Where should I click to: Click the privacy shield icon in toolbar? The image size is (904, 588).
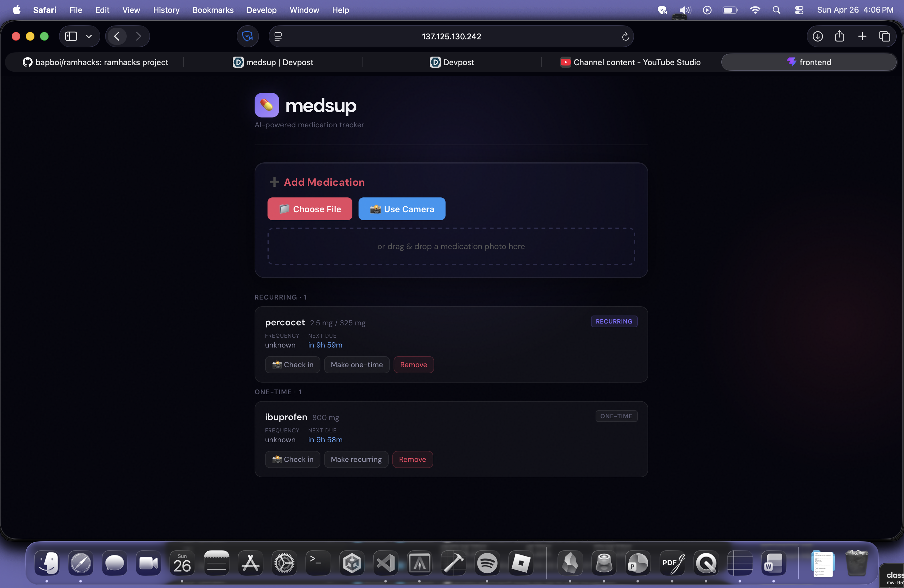click(x=248, y=37)
